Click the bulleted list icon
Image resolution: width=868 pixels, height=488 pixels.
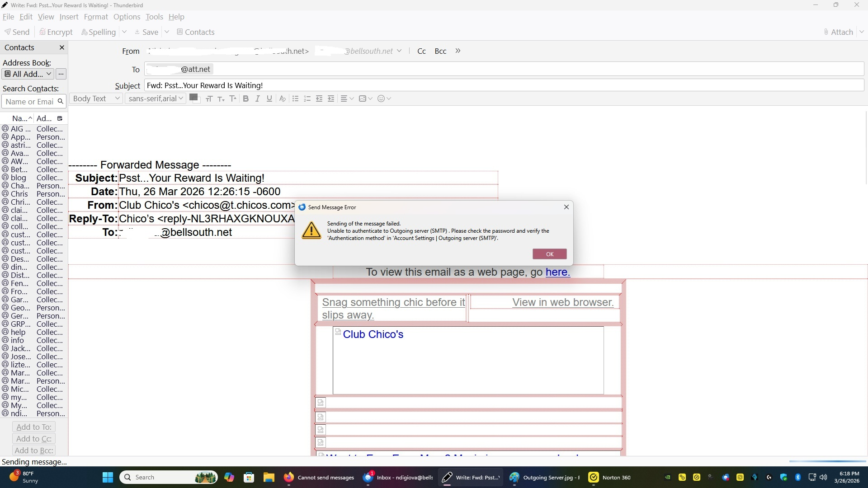click(295, 99)
